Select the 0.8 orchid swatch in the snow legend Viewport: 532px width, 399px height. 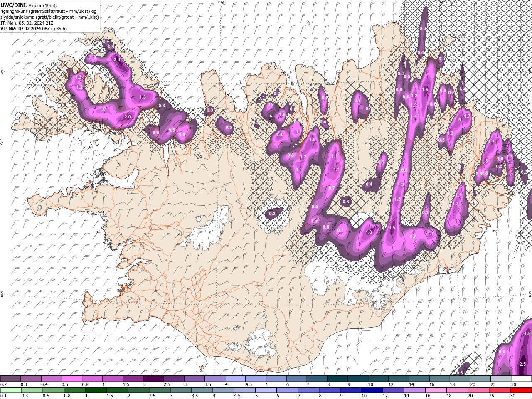point(92,379)
